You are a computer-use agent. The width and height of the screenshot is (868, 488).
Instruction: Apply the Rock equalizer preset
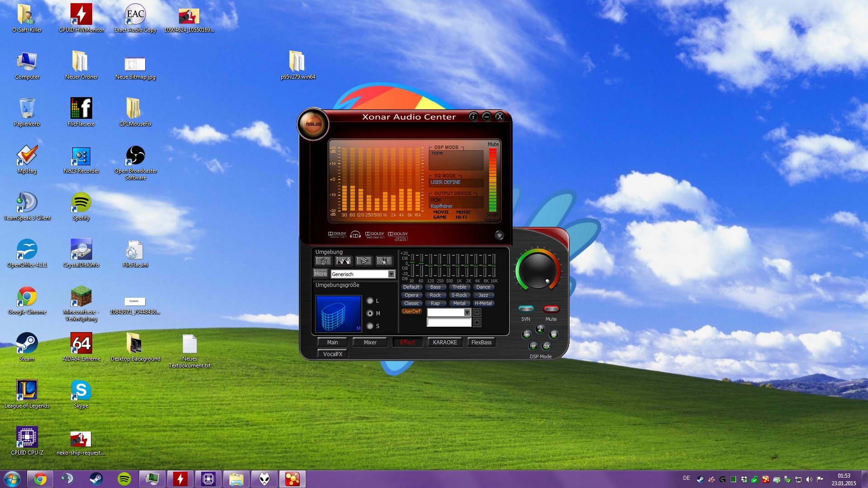tap(435, 295)
